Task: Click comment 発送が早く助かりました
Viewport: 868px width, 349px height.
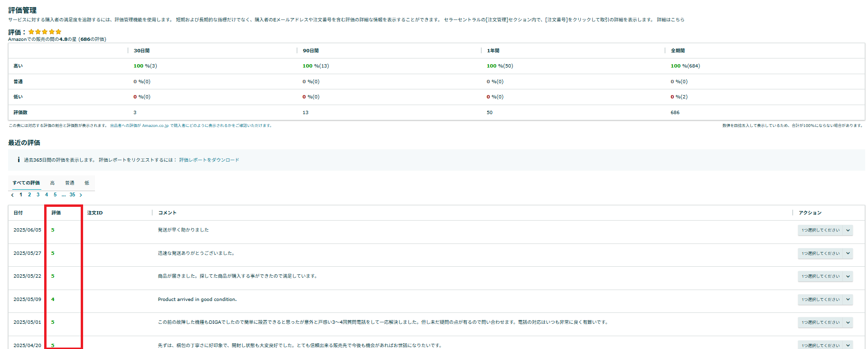Action: pos(183,230)
